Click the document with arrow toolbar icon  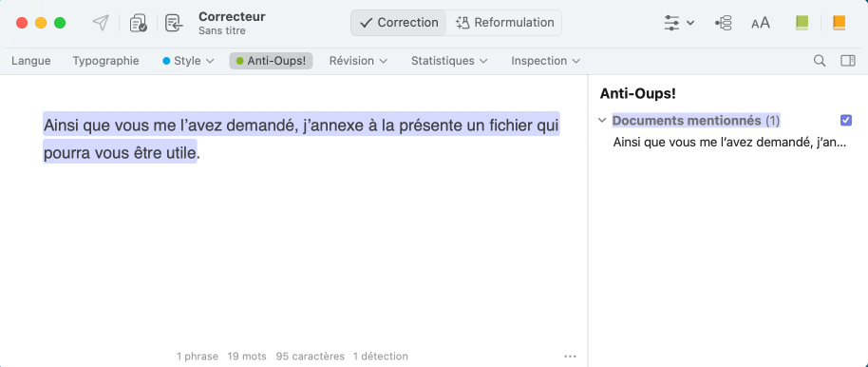pyautogui.click(x=174, y=23)
